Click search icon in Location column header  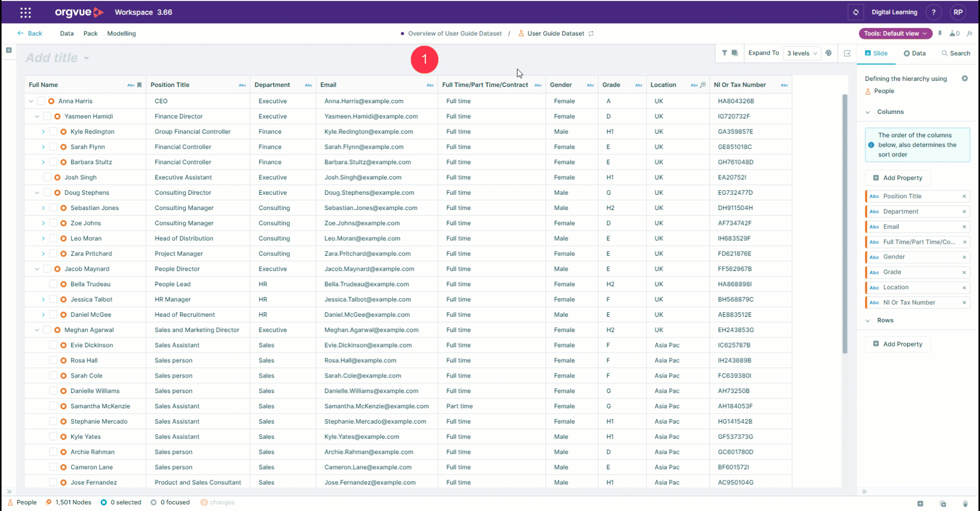tap(703, 85)
